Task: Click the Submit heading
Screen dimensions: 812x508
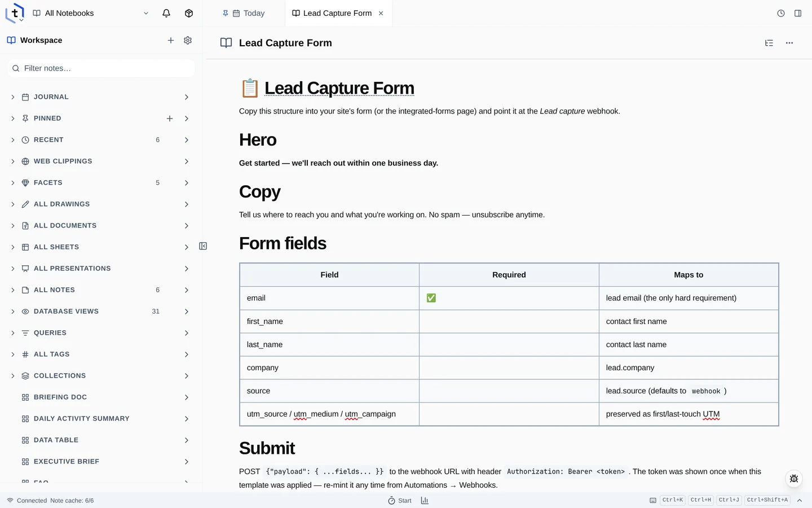Action: (x=267, y=448)
